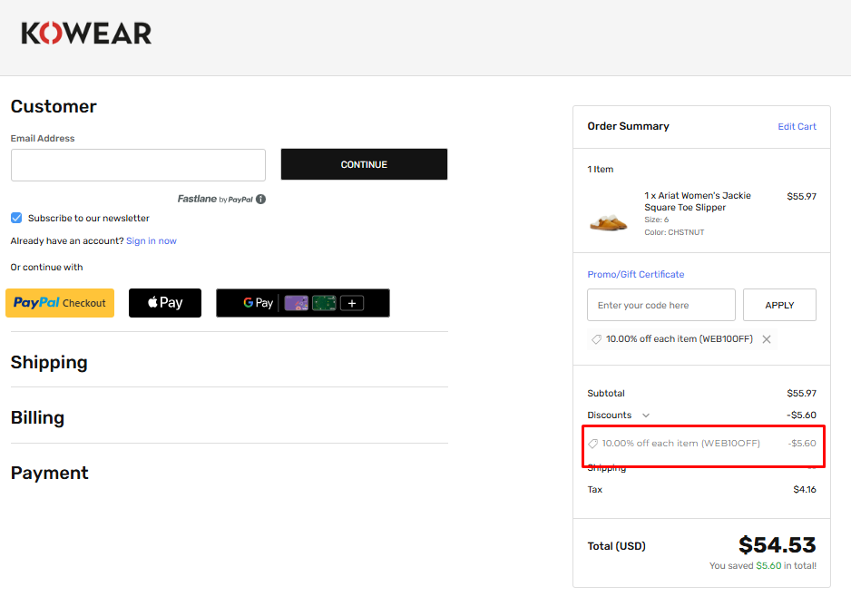Viewport: 851px width, 616px height.
Task: Choose the Apple Pay button
Action: tap(165, 303)
